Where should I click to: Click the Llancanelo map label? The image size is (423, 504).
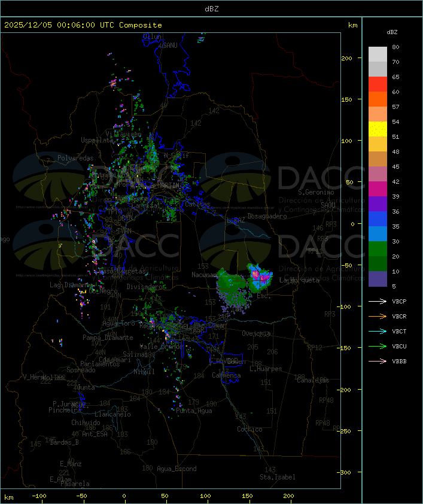112,414
